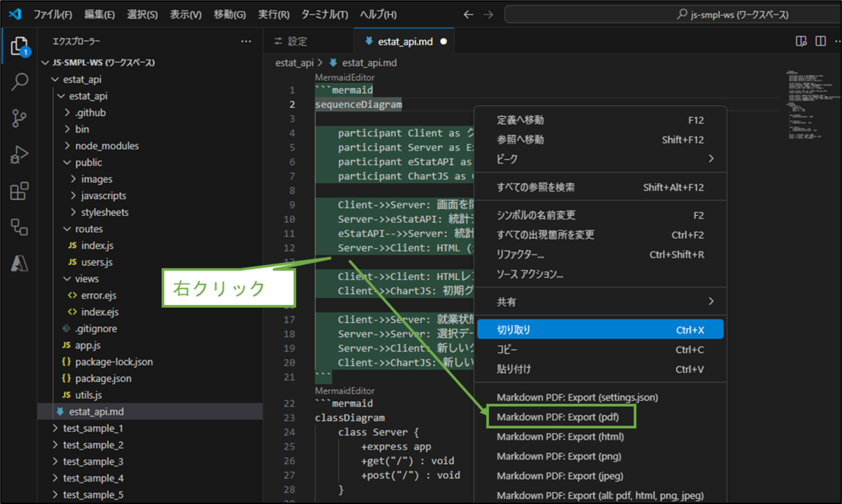Click the VS Code logo icon
Image resolution: width=842 pixels, height=504 pixels.
click(x=15, y=14)
